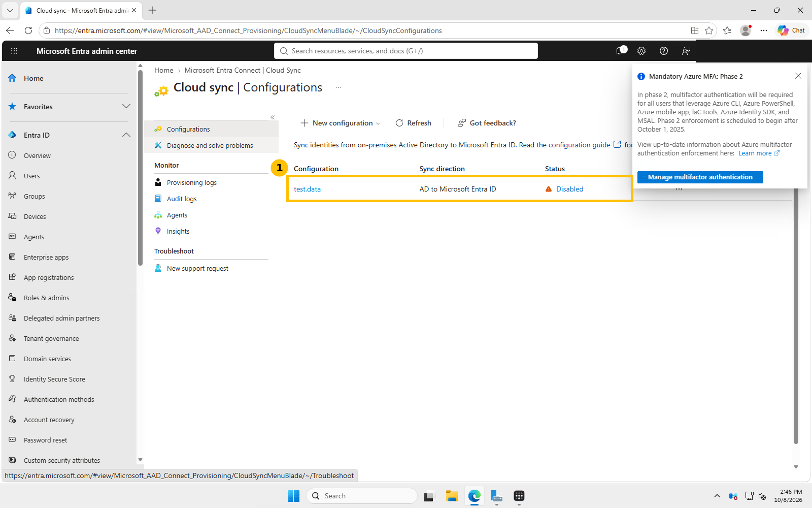The height and width of the screenshot is (508, 812).
Task: Select Agents under Monitor
Action: [177, 215]
